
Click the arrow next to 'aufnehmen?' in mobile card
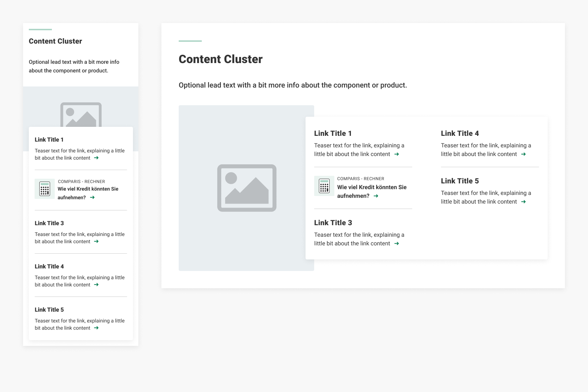click(92, 197)
